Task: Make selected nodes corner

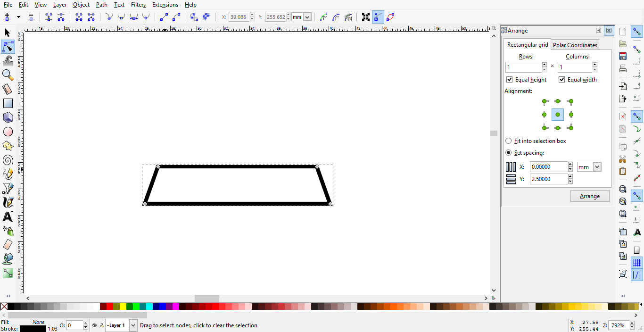Action: (x=109, y=17)
